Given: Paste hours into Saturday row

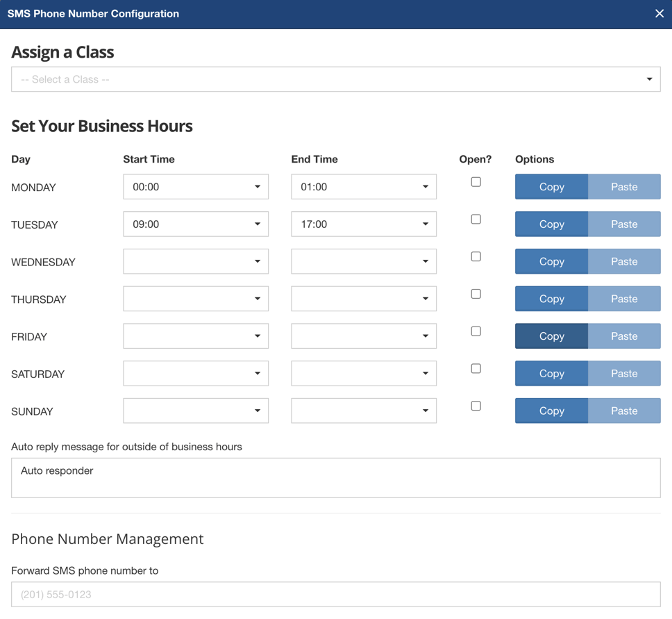Looking at the screenshot, I should [624, 374].
